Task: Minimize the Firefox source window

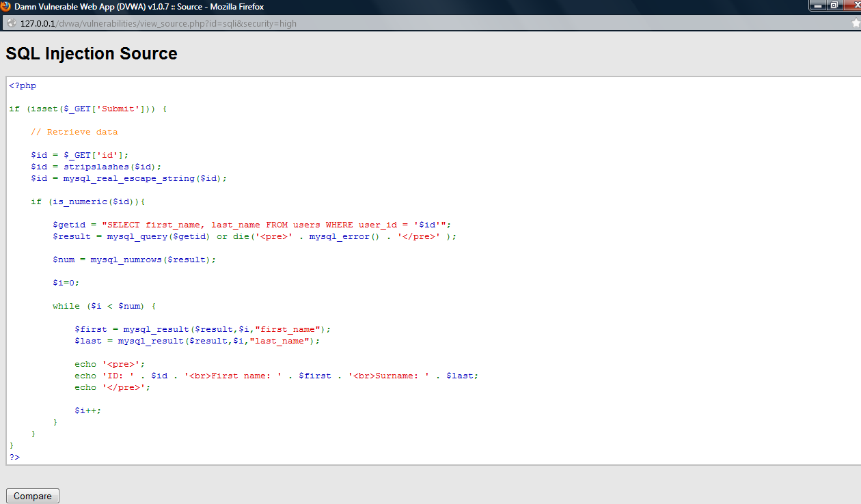Action: tap(819, 5)
